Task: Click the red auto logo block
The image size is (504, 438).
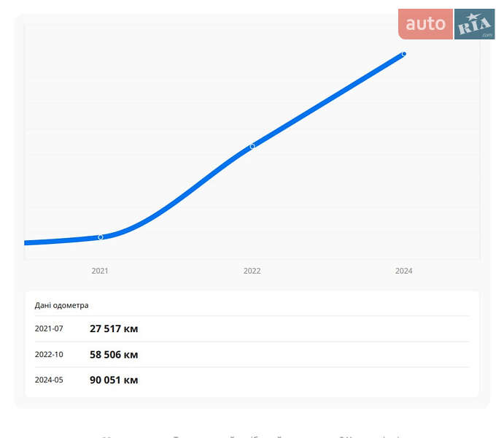Action: [x=425, y=24]
